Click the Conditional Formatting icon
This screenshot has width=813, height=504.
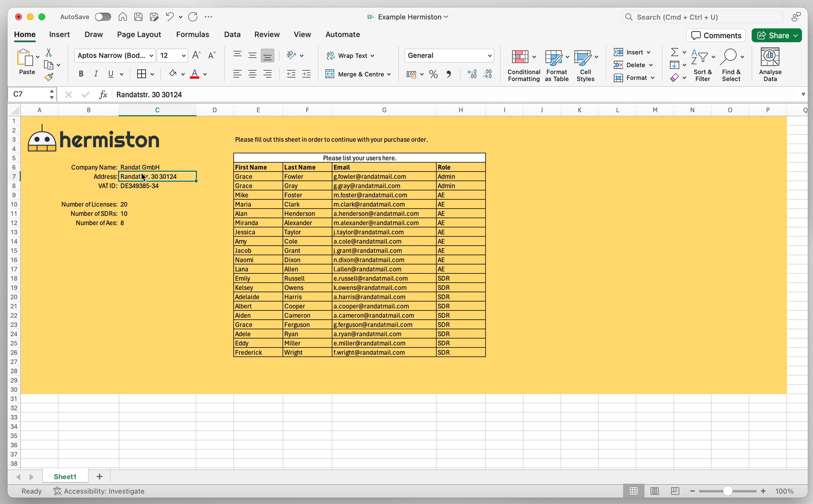[x=520, y=57]
